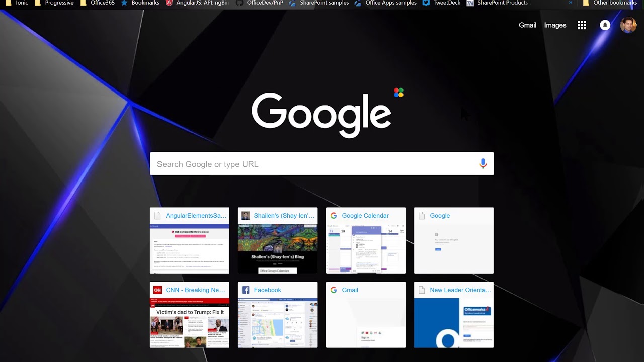The image size is (644, 362).
Task: Click the CNN favicon on news tile
Action: tap(157, 290)
